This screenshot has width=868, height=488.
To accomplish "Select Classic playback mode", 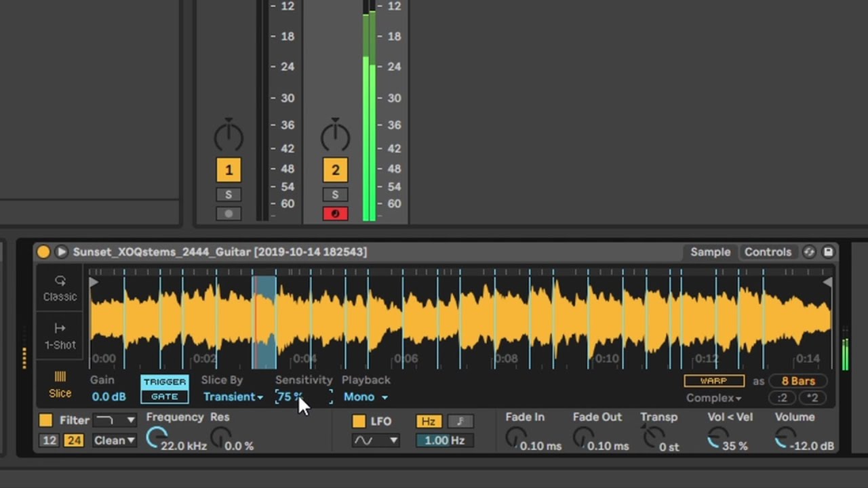I will click(x=60, y=288).
